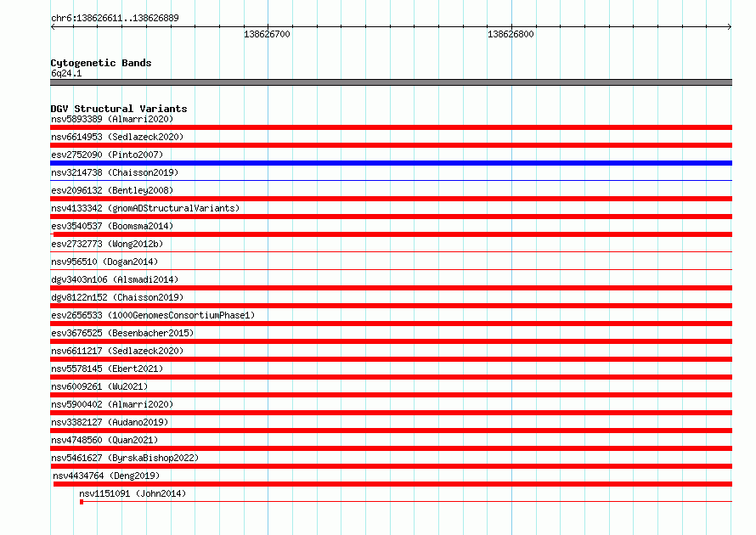Viewport: 756px width, 535px height.
Task: Click the gray 6q24.1 cytogenetic band
Action: tap(391, 82)
